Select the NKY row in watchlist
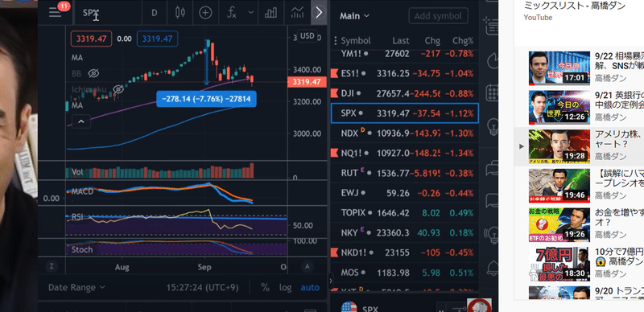The height and width of the screenshot is (312, 644). click(405, 232)
